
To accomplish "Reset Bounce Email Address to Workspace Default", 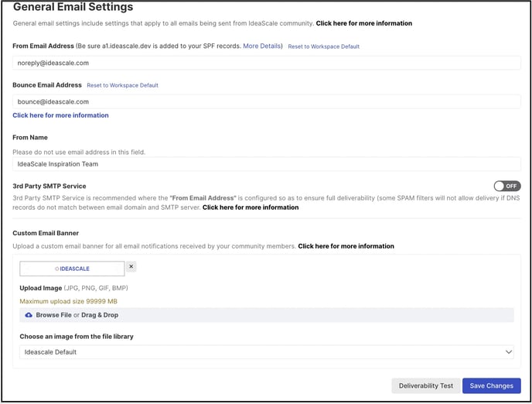I will (x=122, y=85).
